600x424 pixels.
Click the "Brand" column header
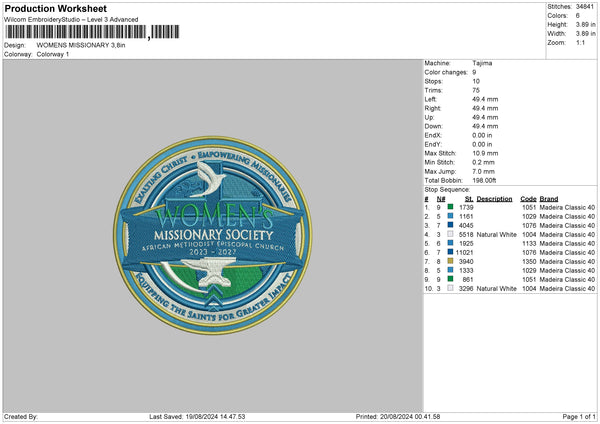[549, 199]
